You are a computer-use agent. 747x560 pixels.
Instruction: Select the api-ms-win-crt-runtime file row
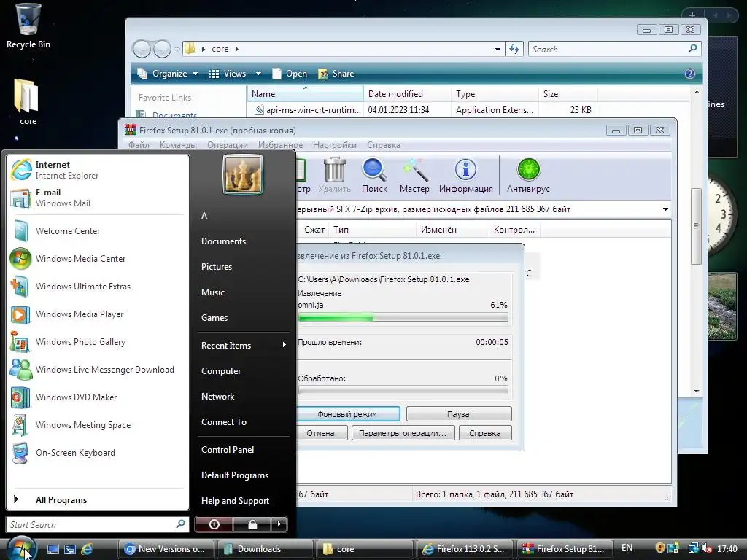click(x=422, y=110)
